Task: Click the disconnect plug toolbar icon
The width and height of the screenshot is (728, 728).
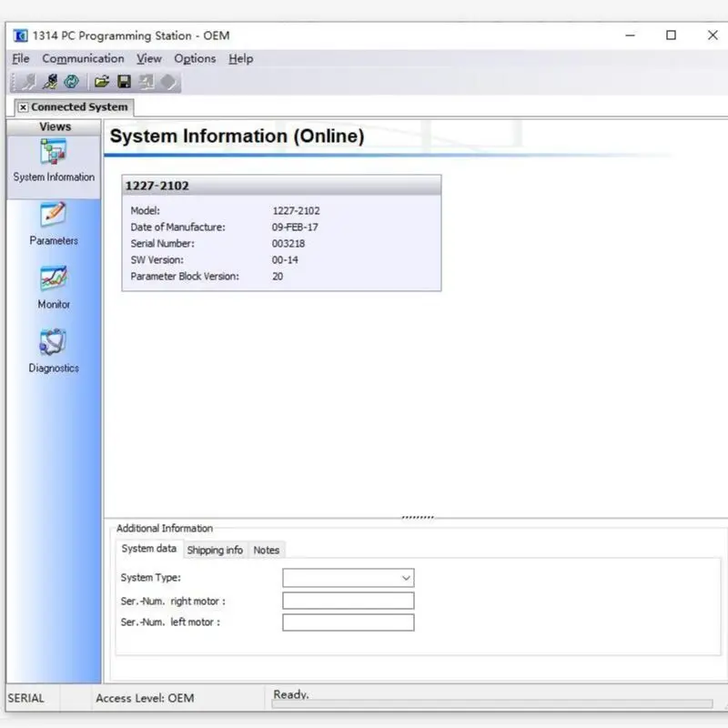Action: coord(50,82)
